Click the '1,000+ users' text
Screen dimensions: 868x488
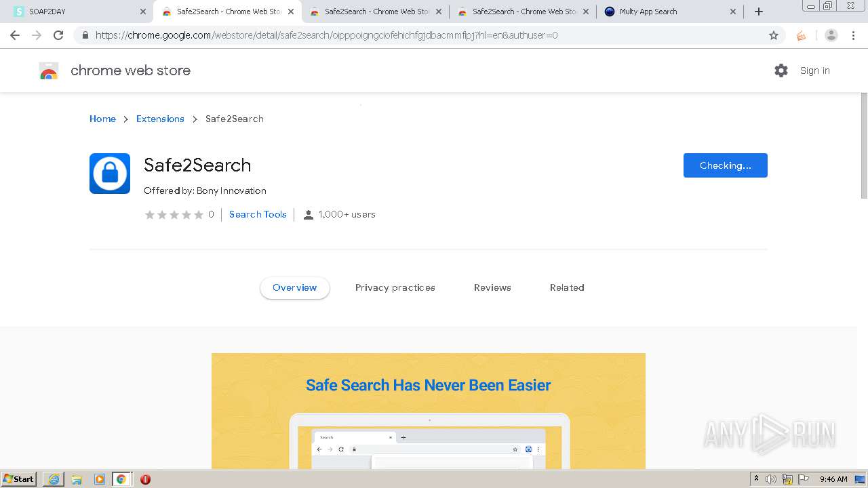point(347,214)
